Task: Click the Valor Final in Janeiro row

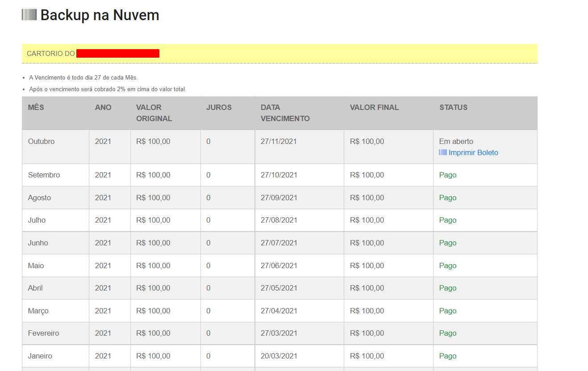Action: pos(367,356)
